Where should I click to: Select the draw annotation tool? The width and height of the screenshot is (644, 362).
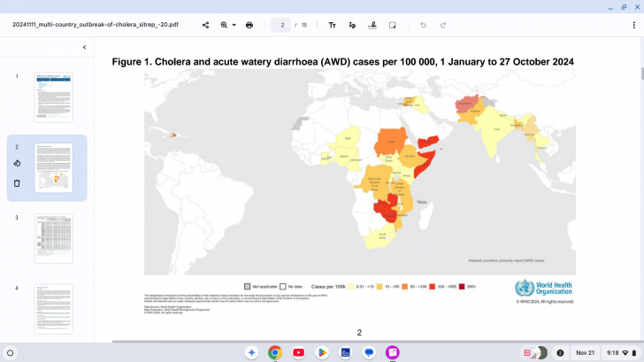click(353, 25)
